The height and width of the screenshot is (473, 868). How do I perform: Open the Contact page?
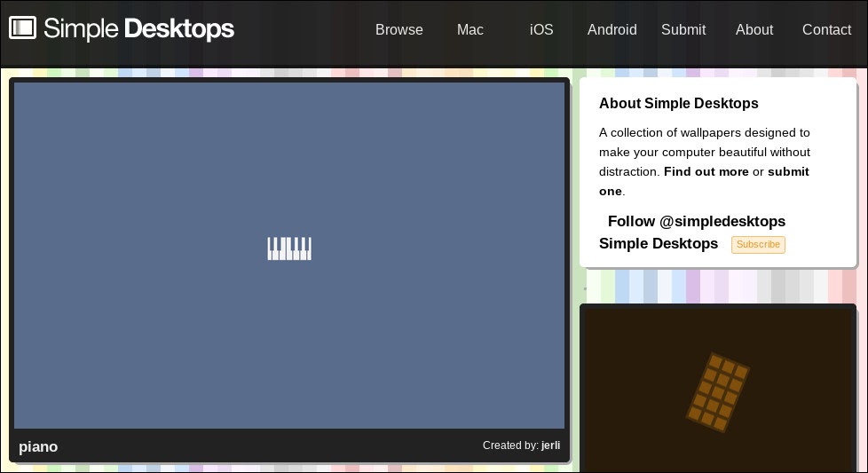pos(826,30)
